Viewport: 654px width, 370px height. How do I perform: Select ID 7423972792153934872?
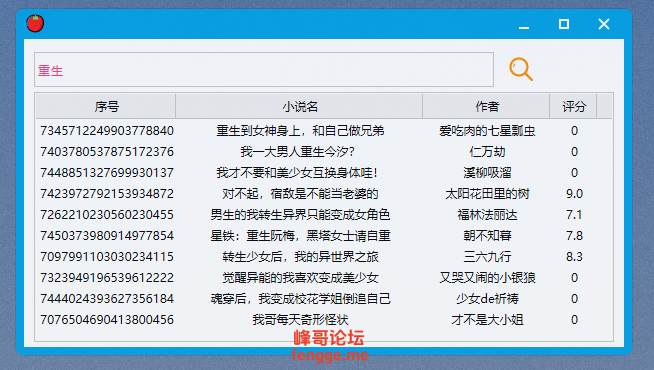click(107, 194)
